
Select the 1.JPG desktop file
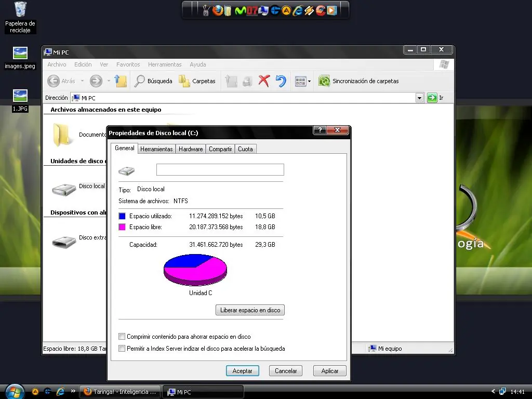point(20,100)
